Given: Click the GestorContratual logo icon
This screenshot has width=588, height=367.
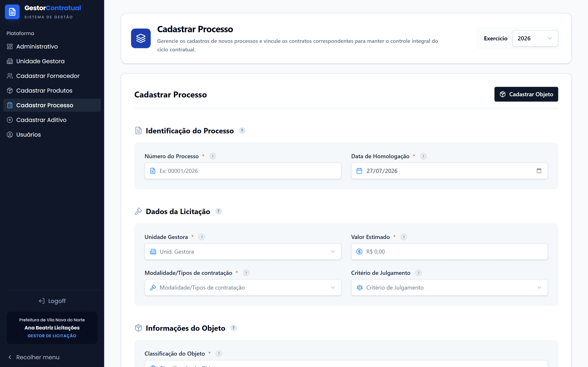Looking at the screenshot, I should click(12, 12).
